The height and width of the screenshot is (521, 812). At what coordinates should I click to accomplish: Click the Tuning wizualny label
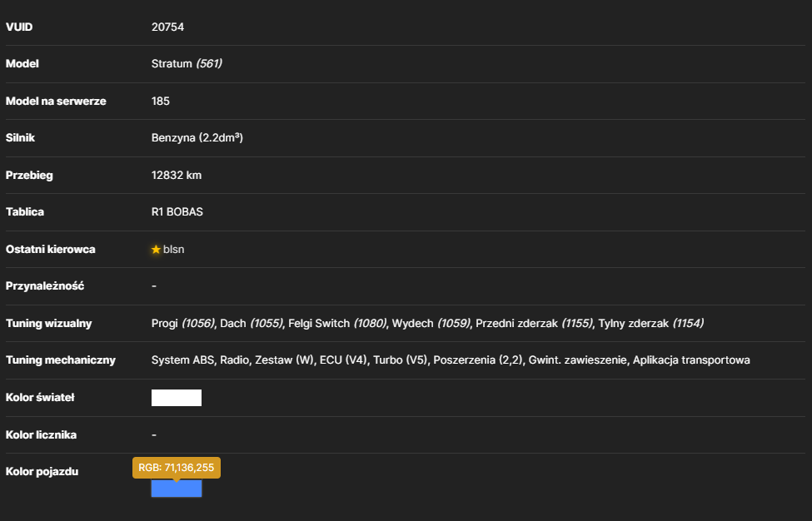coord(48,324)
